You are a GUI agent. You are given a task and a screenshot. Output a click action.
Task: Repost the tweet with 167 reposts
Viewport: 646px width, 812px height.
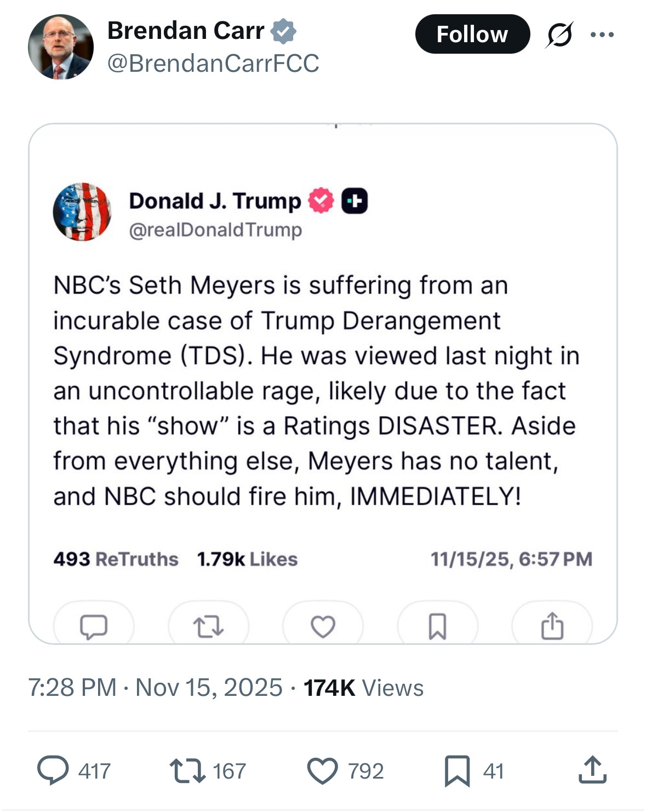(x=187, y=770)
